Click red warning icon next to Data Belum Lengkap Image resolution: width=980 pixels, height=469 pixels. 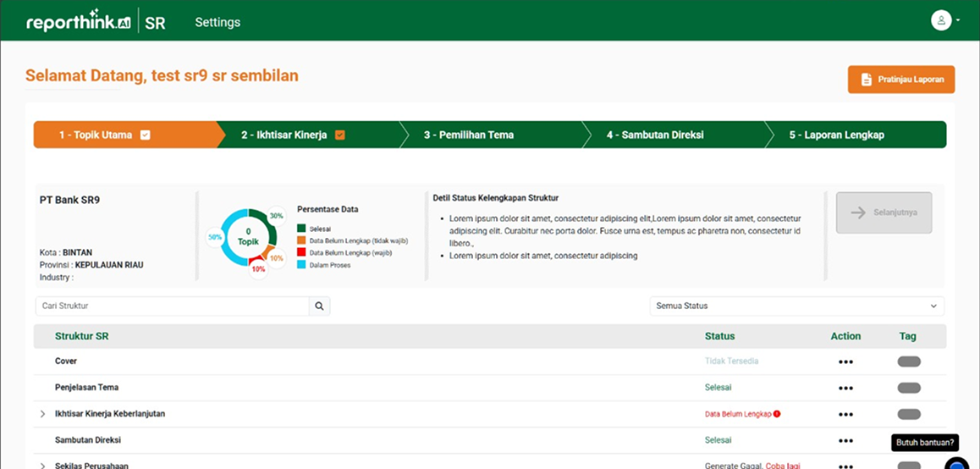point(777,414)
